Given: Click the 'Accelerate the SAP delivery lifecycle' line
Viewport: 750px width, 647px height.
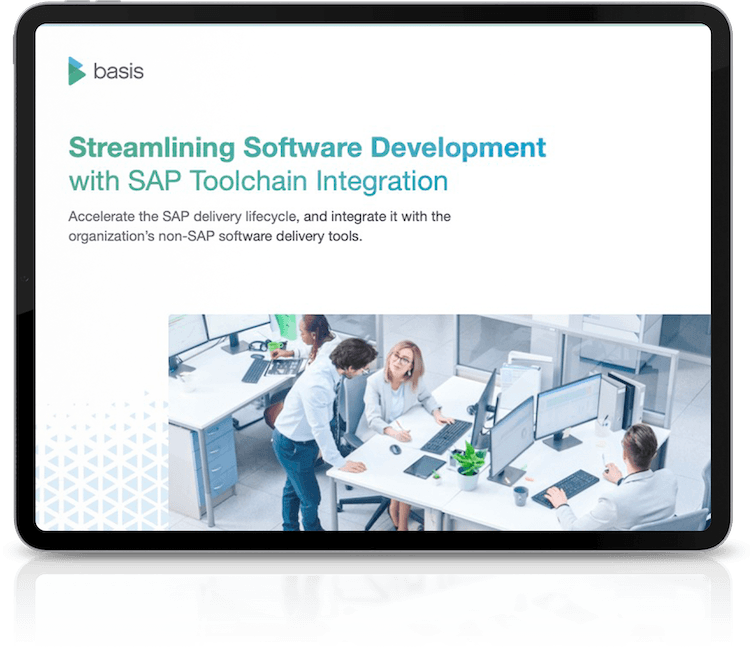Looking at the screenshot, I should (259, 217).
